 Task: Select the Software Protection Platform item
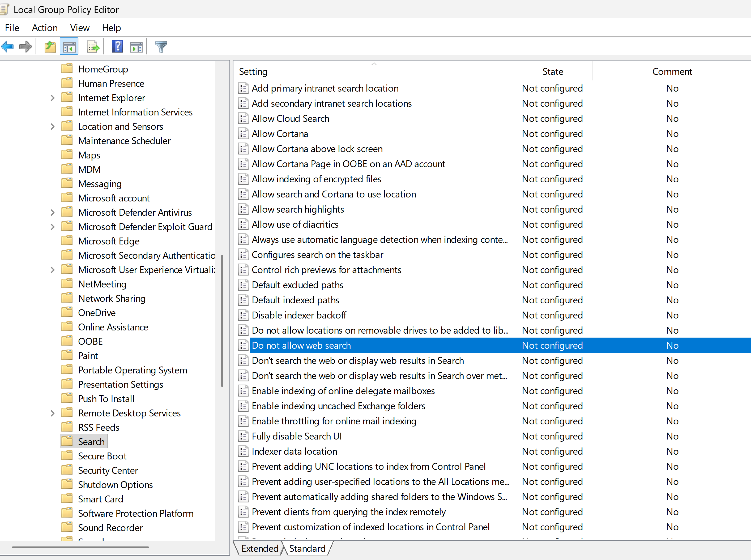tap(136, 513)
